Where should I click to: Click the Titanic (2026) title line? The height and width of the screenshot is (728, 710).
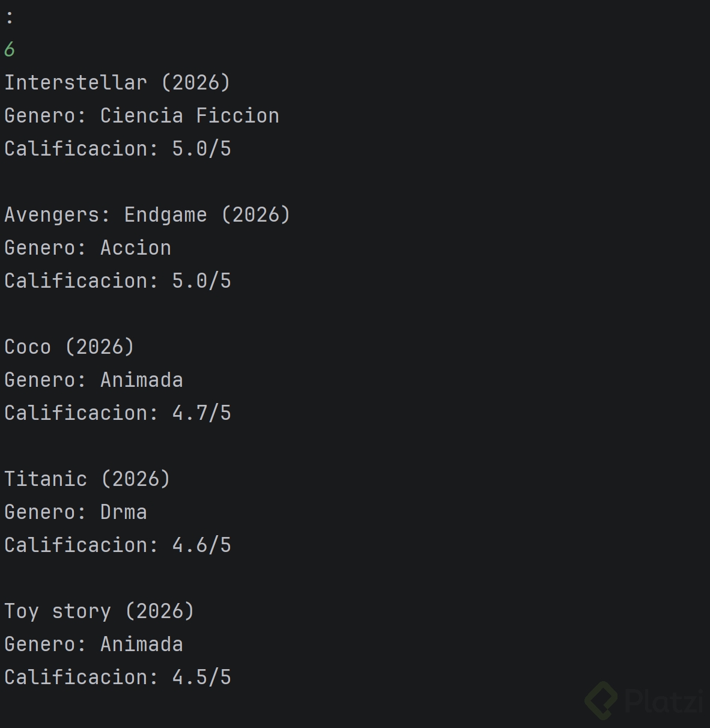click(87, 479)
